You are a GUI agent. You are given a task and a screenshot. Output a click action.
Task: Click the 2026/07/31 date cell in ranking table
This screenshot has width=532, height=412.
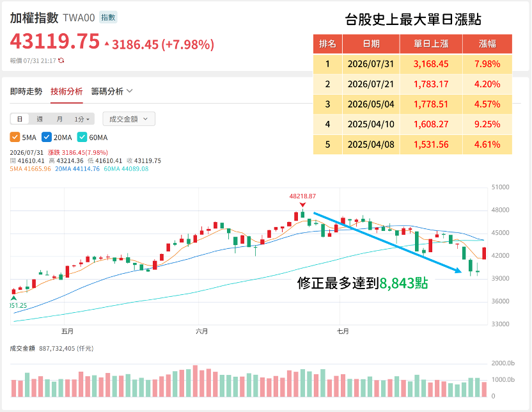pos(371,64)
